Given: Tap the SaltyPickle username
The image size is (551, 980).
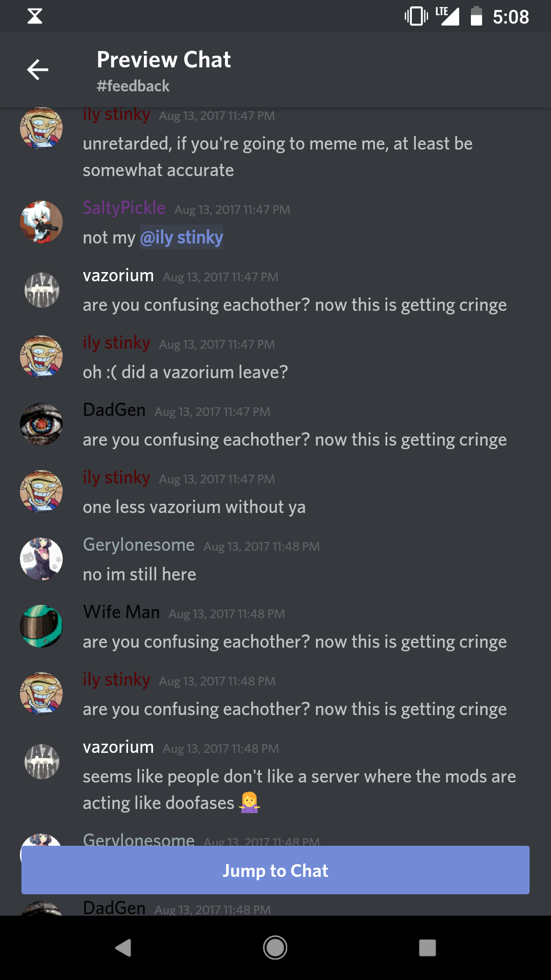Looking at the screenshot, I should [x=124, y=208].
